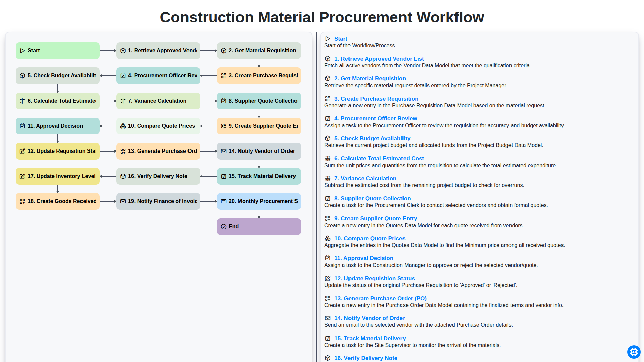Follow the '11. Approval Decision' list link
This screenshot has height=362, width=644.
pyautogui.click(x=364, y=258)
